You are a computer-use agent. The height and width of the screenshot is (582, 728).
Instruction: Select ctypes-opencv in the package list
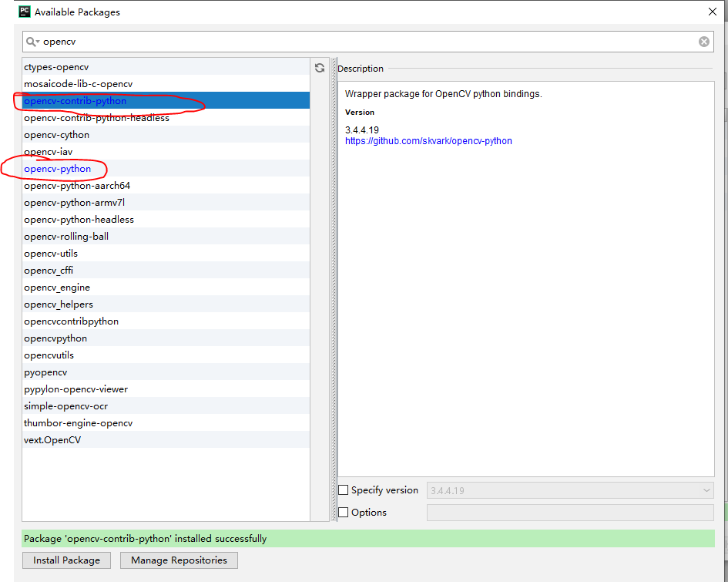point(166,67)
